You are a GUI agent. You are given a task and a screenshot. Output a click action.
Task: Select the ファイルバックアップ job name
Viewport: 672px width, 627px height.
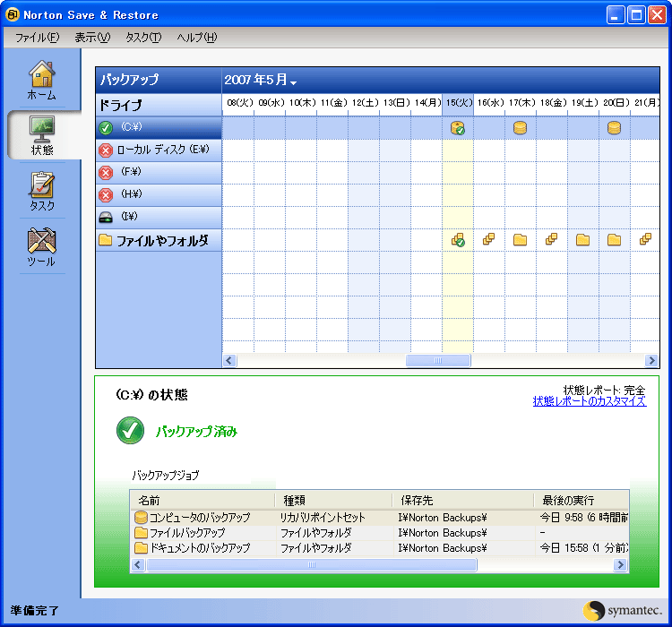187,533
